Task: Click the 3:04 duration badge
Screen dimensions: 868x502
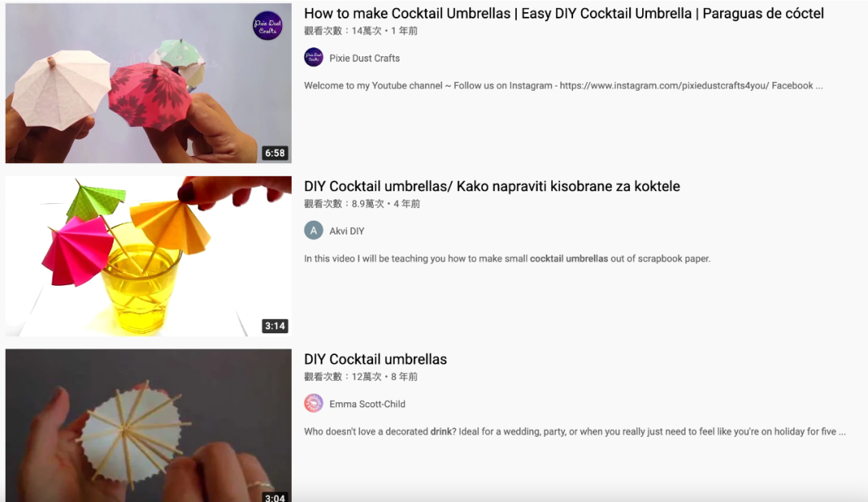Action: (x=275, y=497)
